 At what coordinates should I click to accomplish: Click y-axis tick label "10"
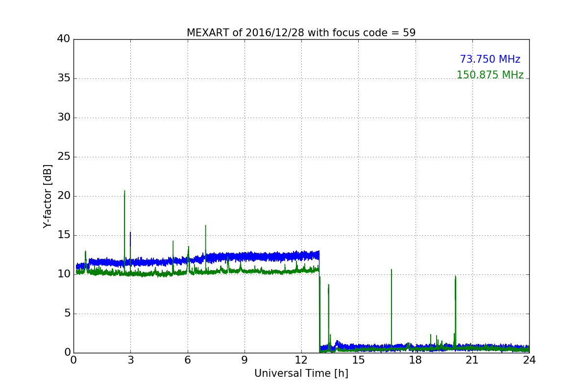pos(64,274)
